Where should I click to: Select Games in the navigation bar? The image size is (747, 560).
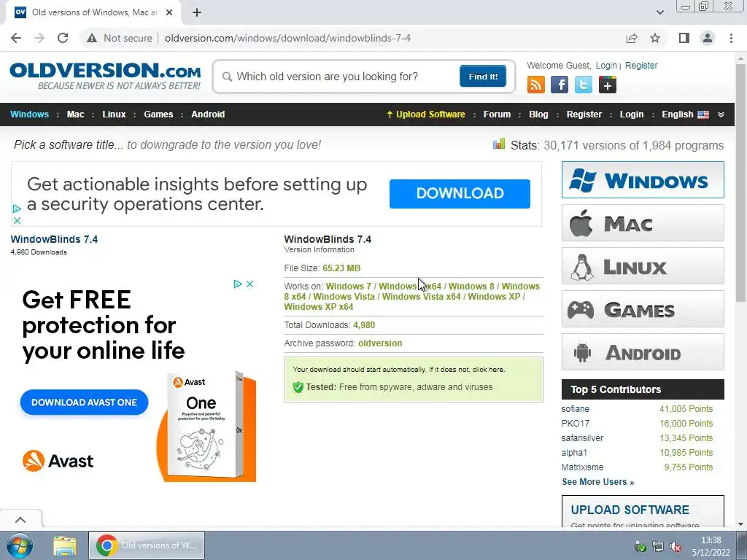pyautogui.click(x=158, y=114)
